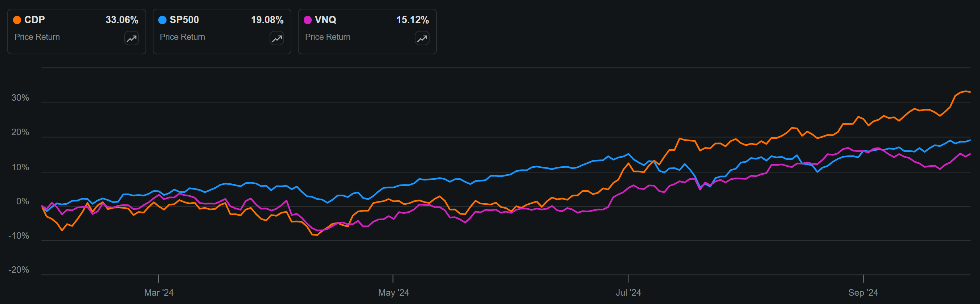Open the CDP trend chart icon
This screenshot has width=980, height=304.
[x=132, y=38]
